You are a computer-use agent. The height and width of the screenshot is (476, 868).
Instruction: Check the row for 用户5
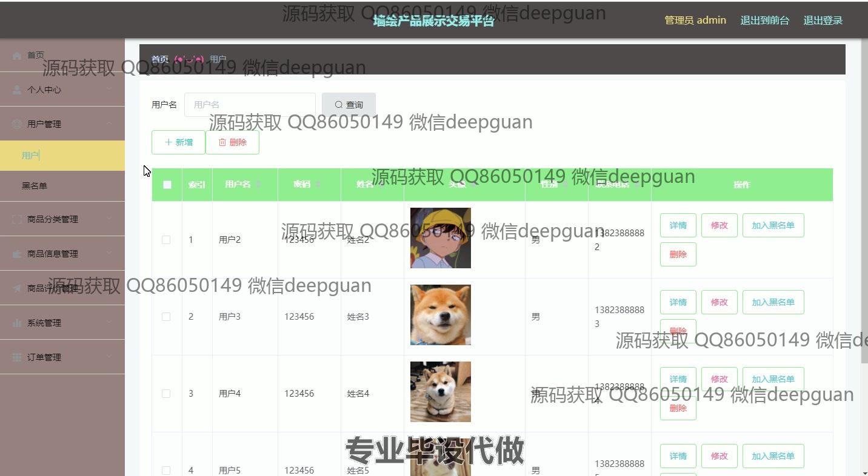[x=166, y=471]
